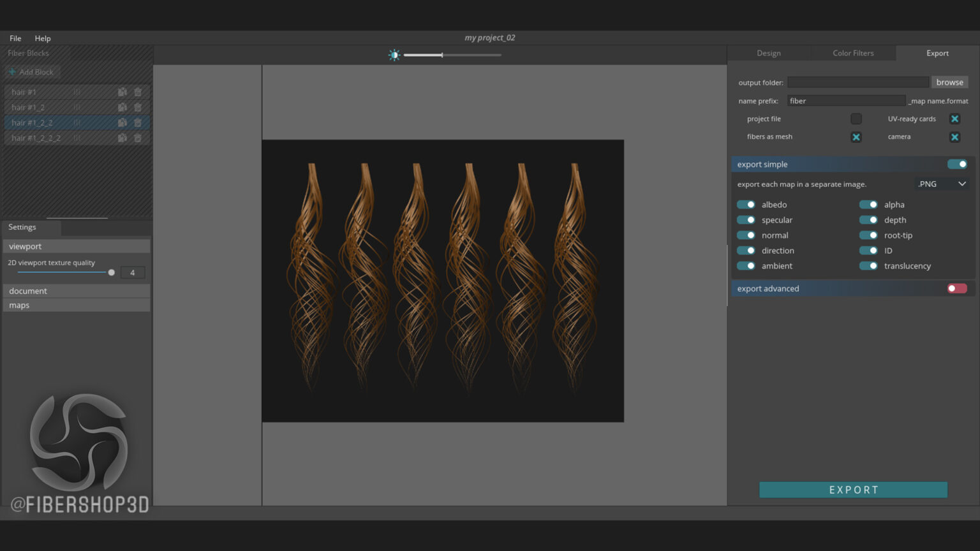This screenshot has height=551, width=980.
Task: Check the project file checkbox
Action: coord(856,119)
